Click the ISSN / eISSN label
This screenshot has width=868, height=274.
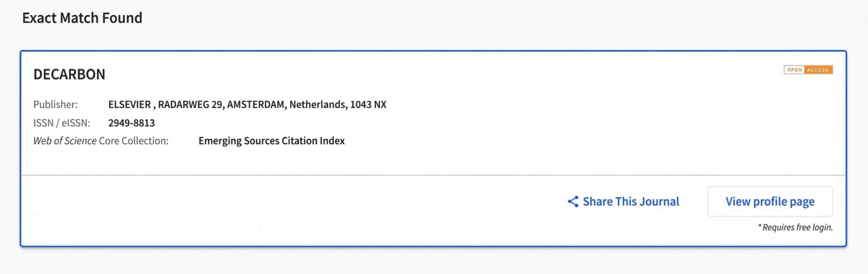coord(62,123)
